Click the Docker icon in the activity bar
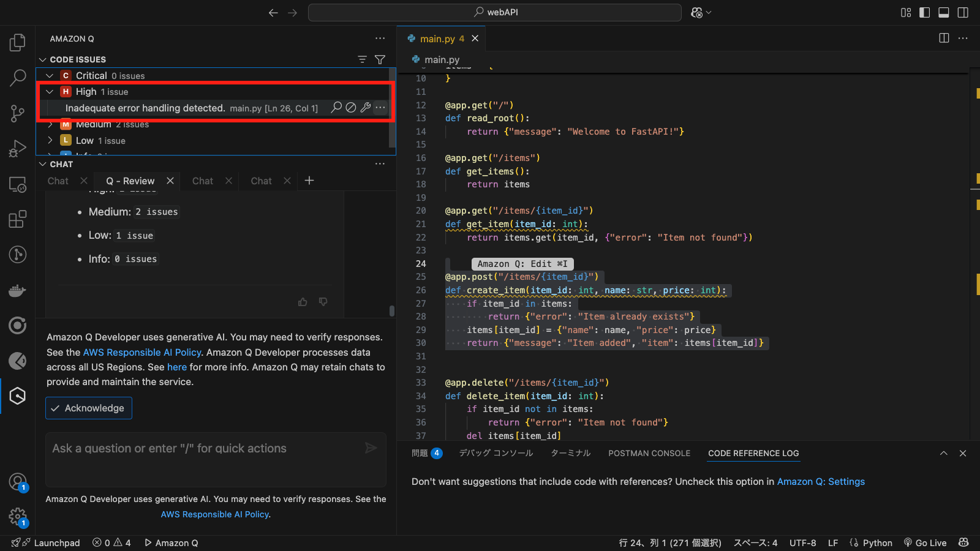The height and width of the screenshot is (551, 980). (18, 290)
